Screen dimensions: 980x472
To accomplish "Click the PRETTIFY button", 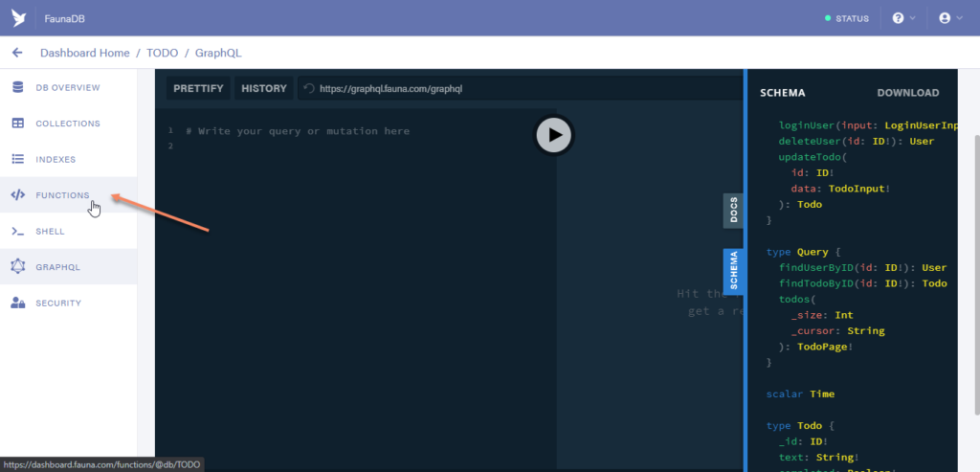I will click(x=198, y=88).
